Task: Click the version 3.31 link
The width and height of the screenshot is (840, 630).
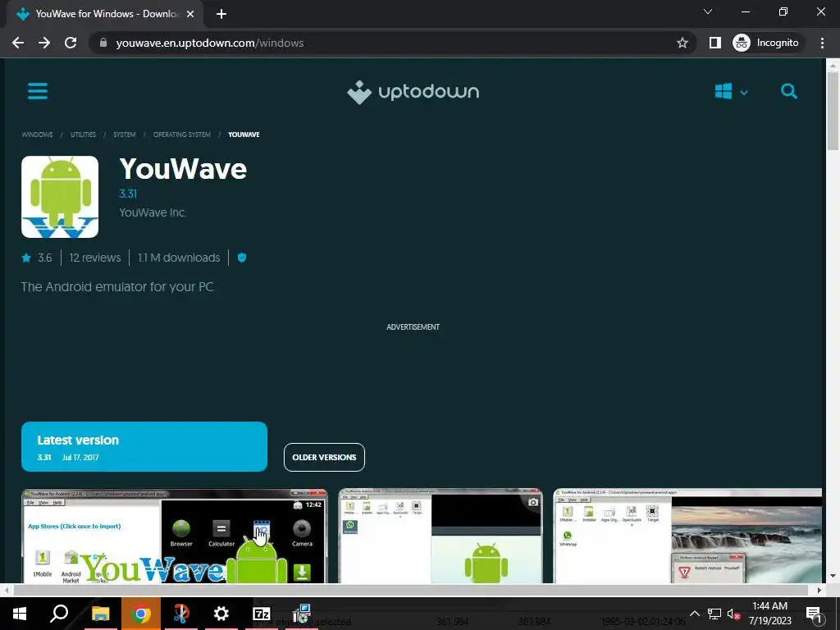Action: [128, 194]
